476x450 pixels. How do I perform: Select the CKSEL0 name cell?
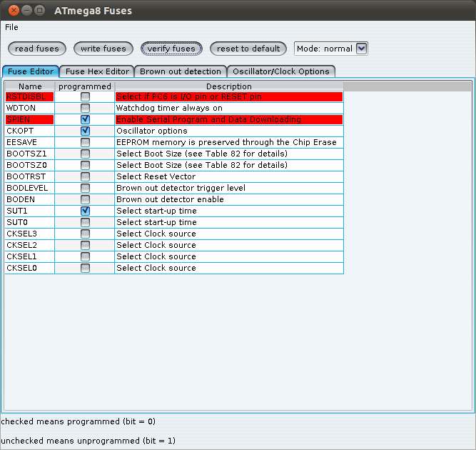click(x=30, y=268)
